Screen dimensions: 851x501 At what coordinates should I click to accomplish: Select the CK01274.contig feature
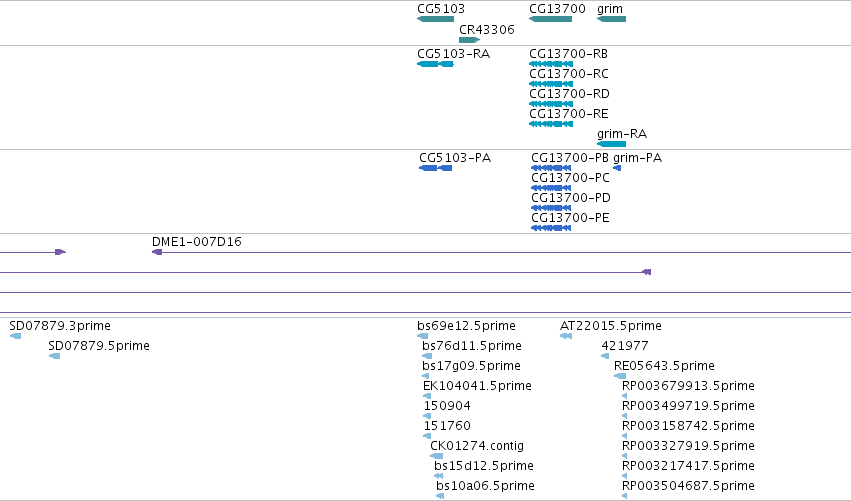436,456
